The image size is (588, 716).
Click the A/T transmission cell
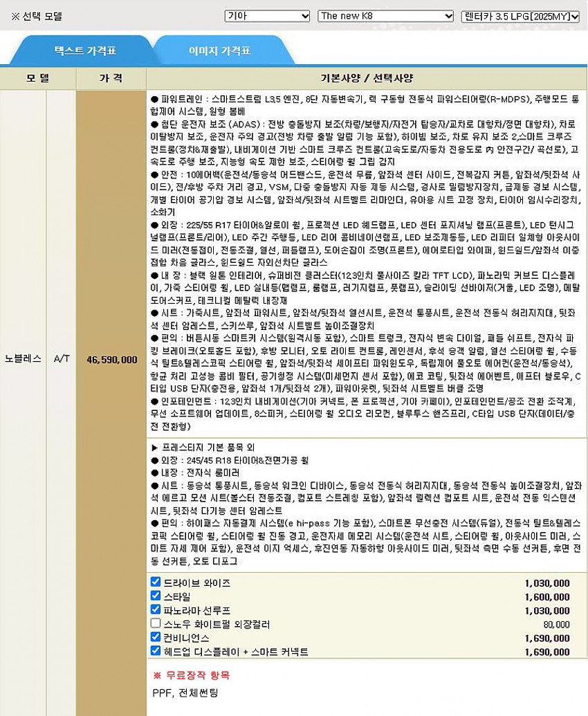(x=62, y=359)
